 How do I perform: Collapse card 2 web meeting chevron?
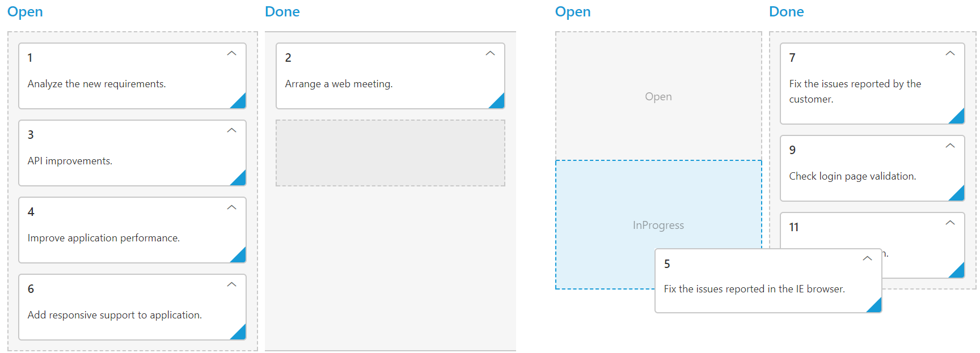click(491, 54)
